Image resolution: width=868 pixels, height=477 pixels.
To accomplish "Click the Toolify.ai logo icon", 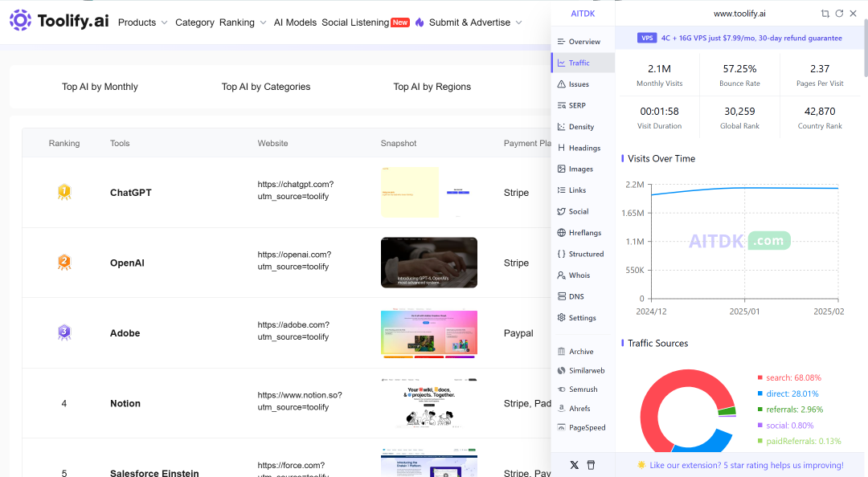I will pos(20,20).
